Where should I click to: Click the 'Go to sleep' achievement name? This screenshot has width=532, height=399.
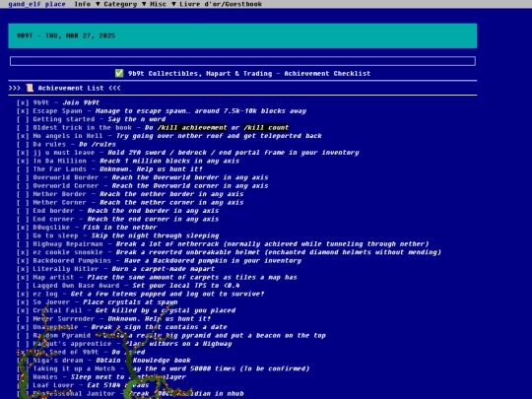[x=55, y=235]
